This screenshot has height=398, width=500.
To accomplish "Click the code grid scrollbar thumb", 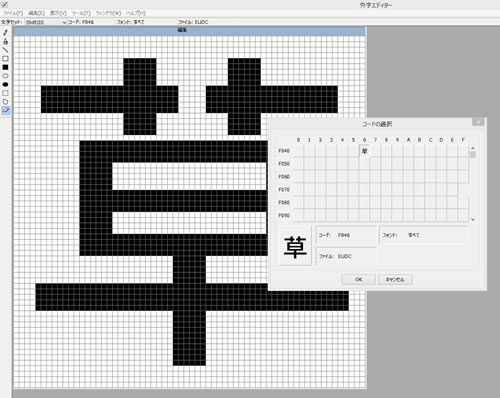I will (473, 155).
